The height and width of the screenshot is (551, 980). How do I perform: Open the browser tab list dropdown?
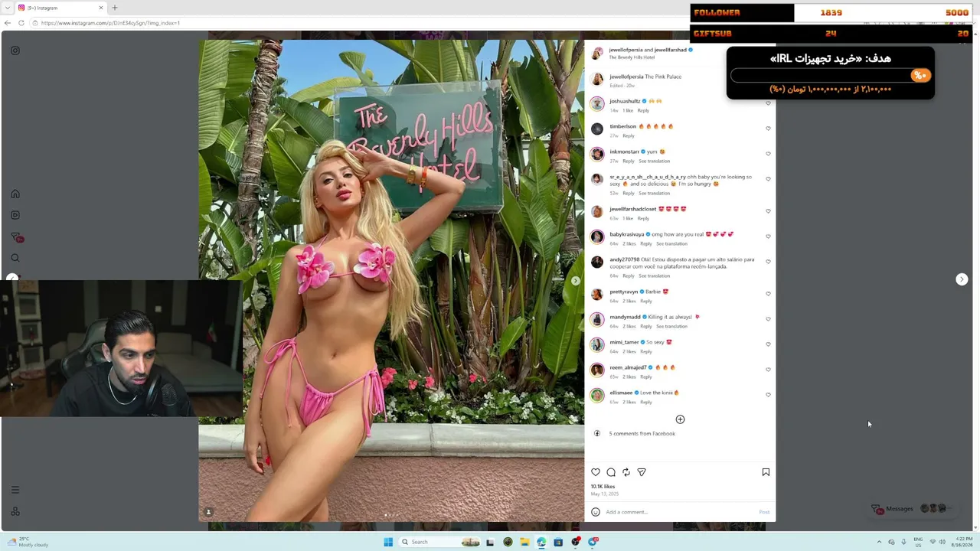pyautogui.click(x=7, y=8)
